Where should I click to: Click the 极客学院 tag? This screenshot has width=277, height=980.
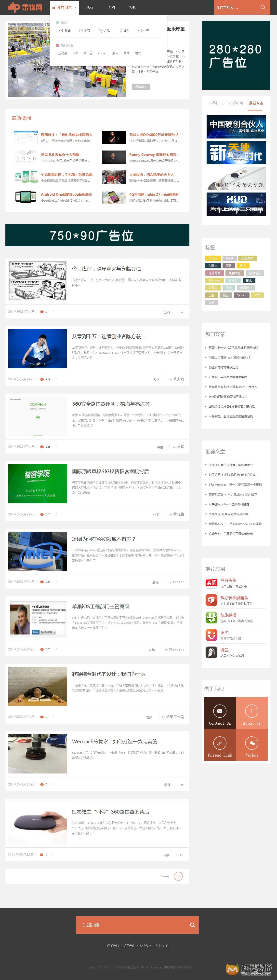(x=247, y=258)
